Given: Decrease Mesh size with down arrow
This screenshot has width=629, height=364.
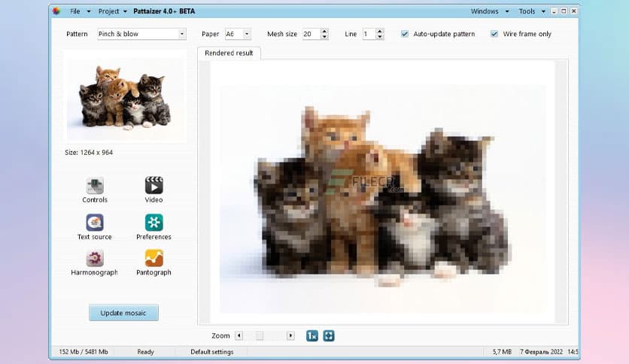Looking at the screenshot, I should point(324,37).
